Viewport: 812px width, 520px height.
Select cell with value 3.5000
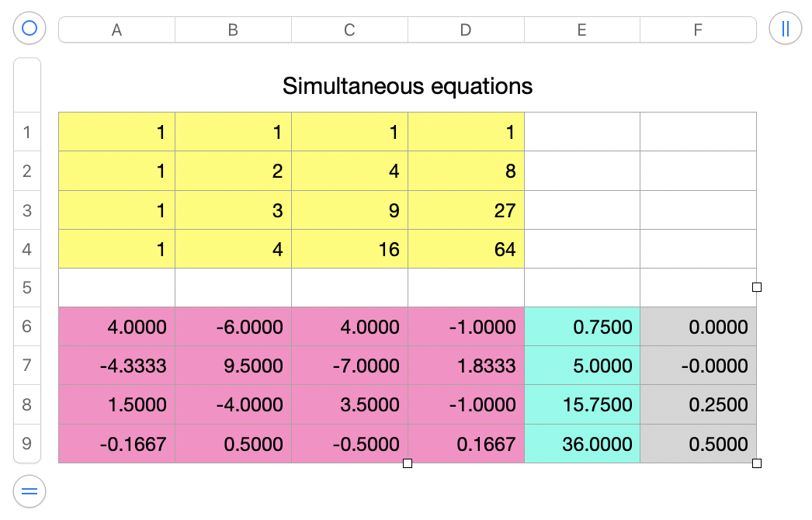349,404
